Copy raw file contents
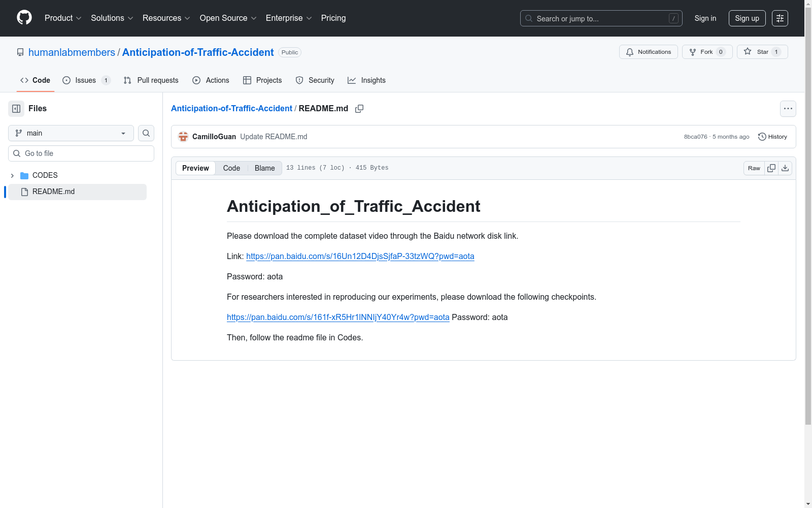Viewport: 812px width, 508px height. pos(771,168)
